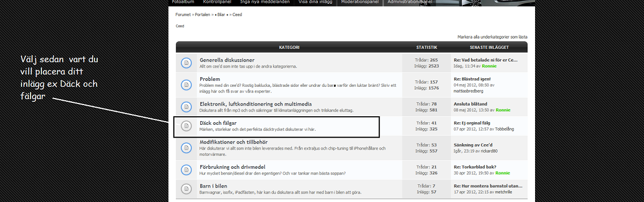The image size is (644, 202).
Task: Click user Ronnie in Förbrukning och drivmedel row
Action: 503,173
